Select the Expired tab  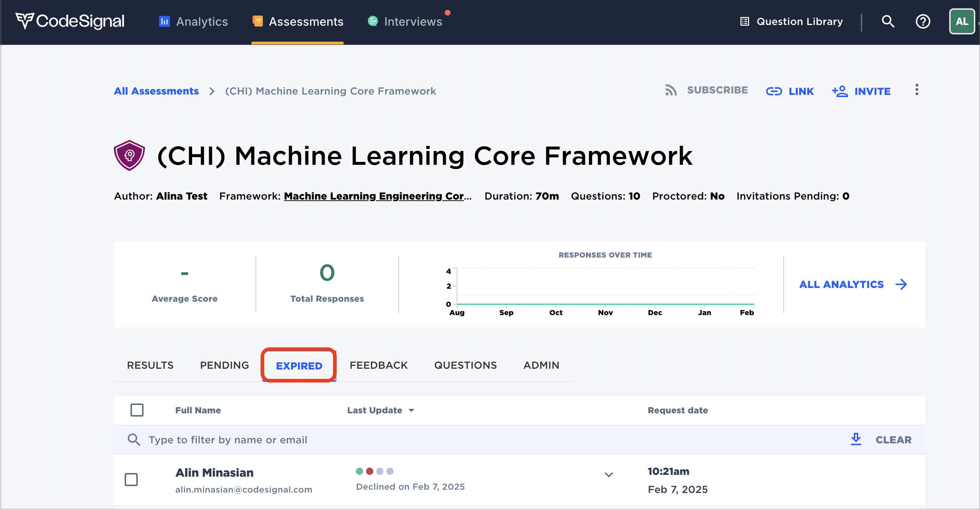click(299, 365)
